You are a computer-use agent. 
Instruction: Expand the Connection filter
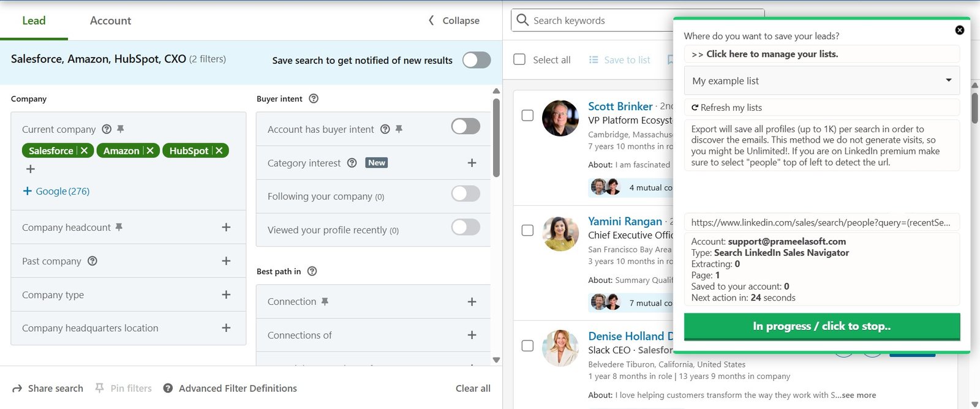tap(472, 302)
